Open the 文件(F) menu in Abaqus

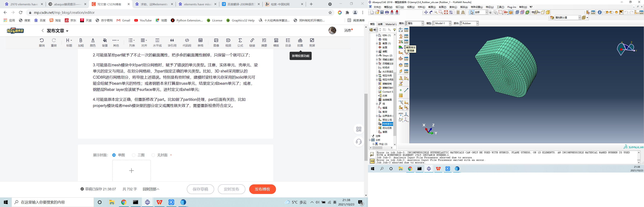pyautogui.click(x=377, y=7)
